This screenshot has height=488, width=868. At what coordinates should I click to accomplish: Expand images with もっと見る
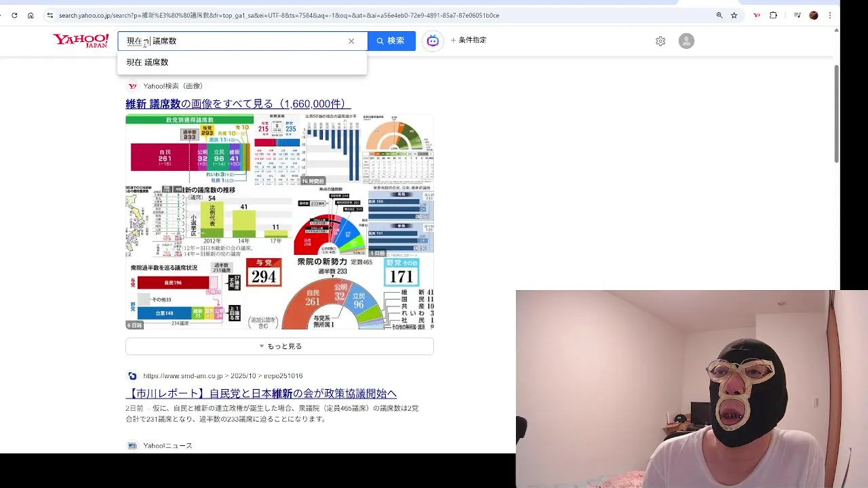click(279, 346)
